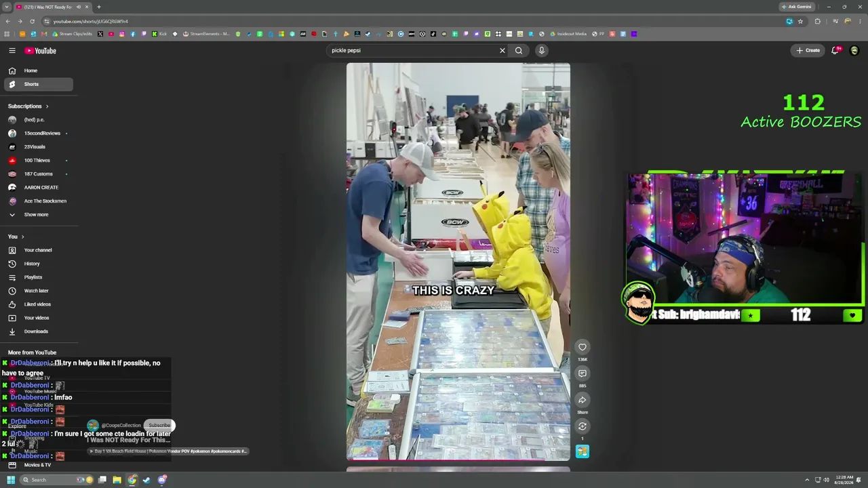Open the Insideout Media bookmark
This screenshot has height=488, width=868.
(568, 34)
